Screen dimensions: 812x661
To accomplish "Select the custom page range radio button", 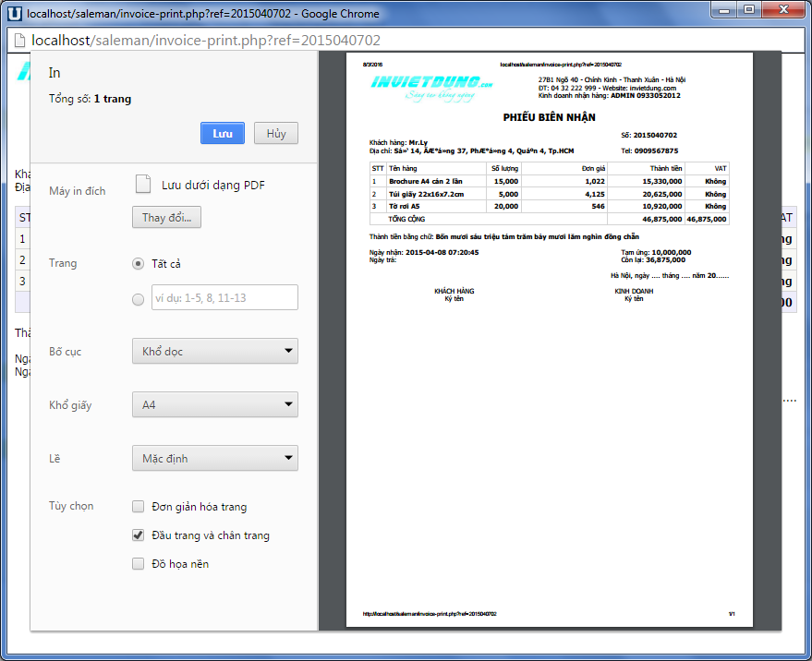I will 139,298.
